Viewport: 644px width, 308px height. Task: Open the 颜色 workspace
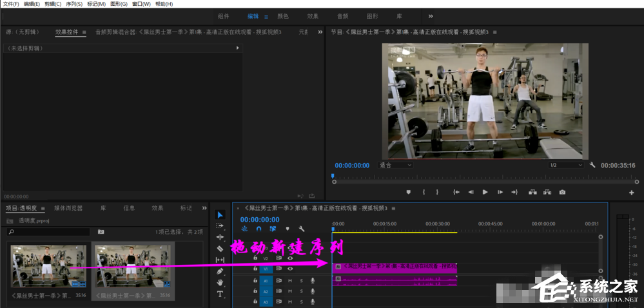(282, 16)
